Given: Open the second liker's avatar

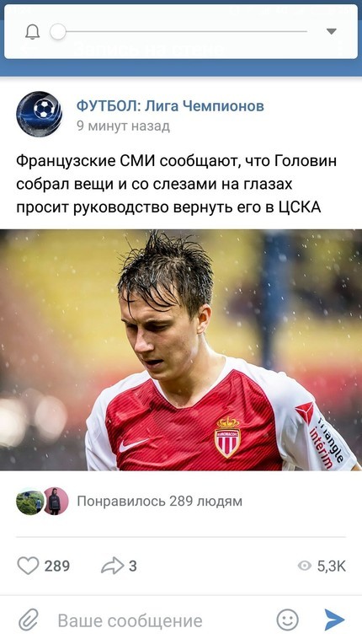Looking at the screenshot, I should coord(56,501).
